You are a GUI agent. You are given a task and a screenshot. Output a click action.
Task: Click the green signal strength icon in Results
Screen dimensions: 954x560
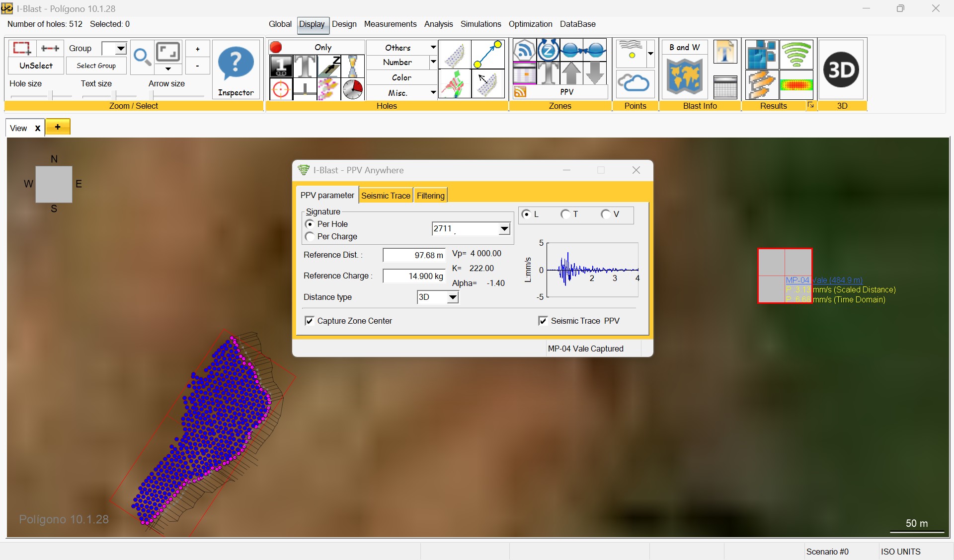coord(796,55)
